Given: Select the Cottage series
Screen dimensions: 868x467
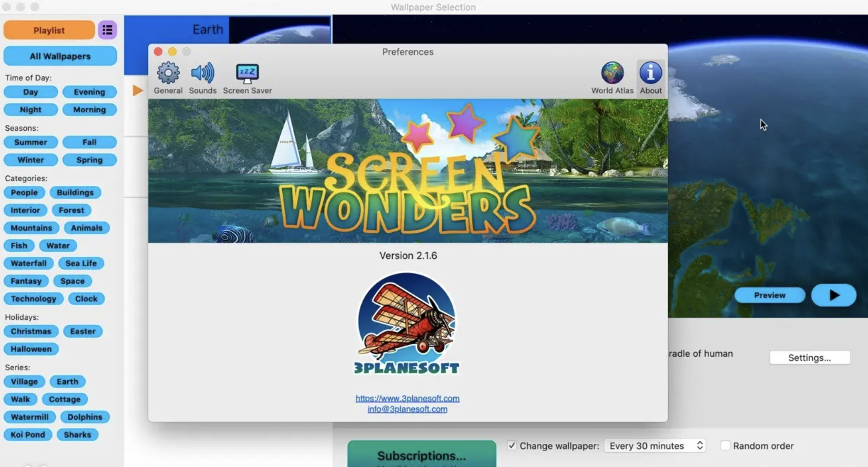Looking at the screenshot, I should click(x=65, y=399).
